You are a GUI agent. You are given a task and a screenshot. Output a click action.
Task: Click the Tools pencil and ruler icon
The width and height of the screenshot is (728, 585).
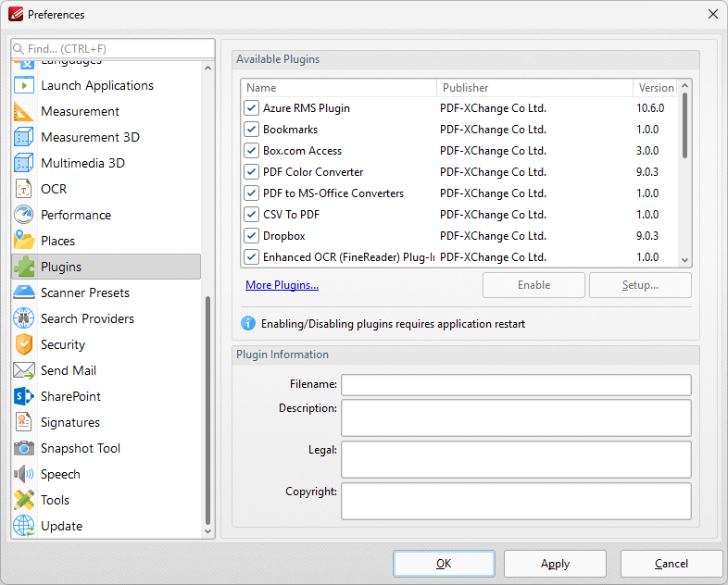(24, 500)
